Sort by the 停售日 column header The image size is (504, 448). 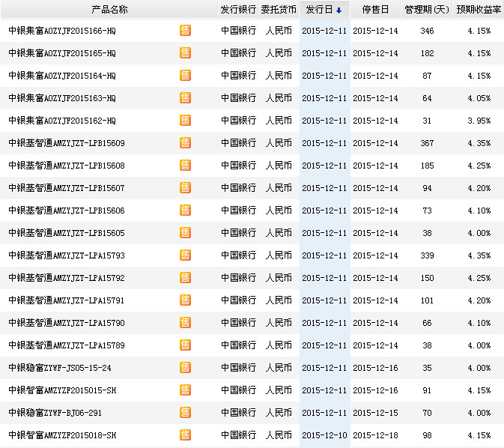coord(375,10)
